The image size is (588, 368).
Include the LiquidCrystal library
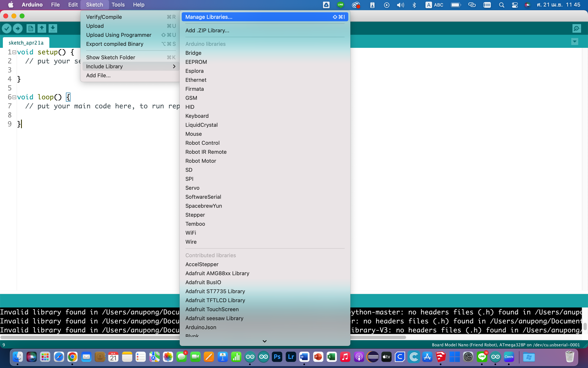pyautogui.click(x=265, y=125)
